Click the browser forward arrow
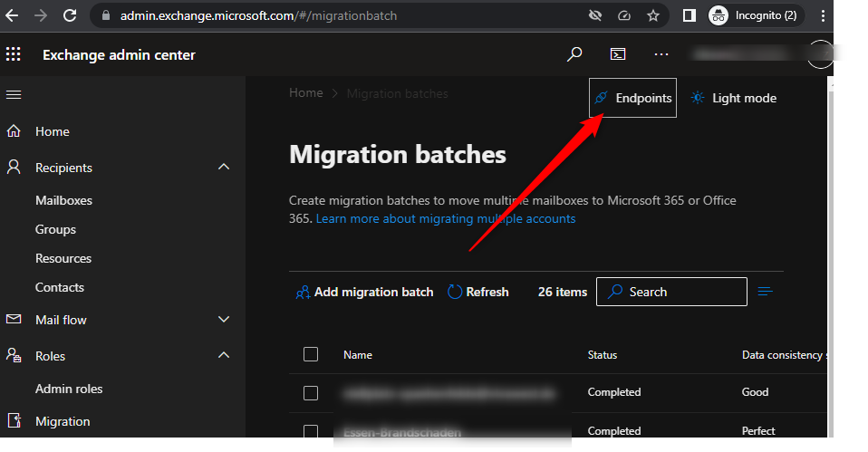 click(41, 15)
